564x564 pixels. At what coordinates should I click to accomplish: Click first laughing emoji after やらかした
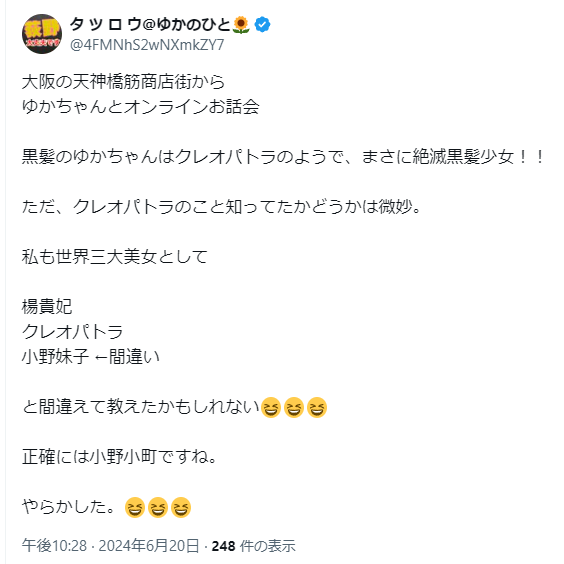(x=135, y=508)
